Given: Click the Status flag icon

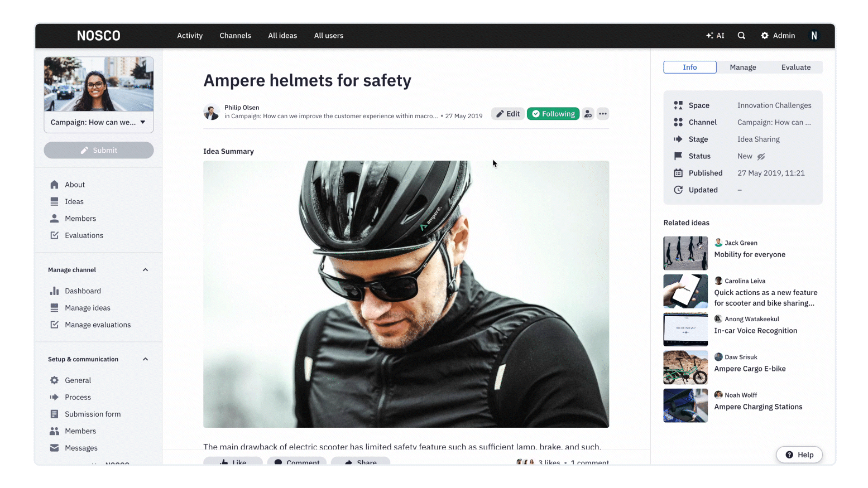Looking at the screenshot, I should point(678,156).
